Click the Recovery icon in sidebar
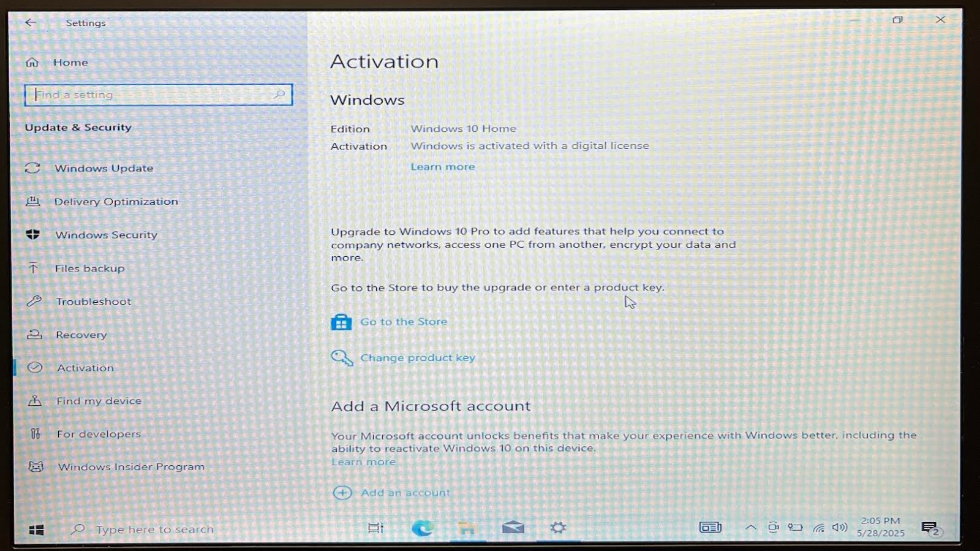Screen dimensions: 980x551 [x=34, y=335]
